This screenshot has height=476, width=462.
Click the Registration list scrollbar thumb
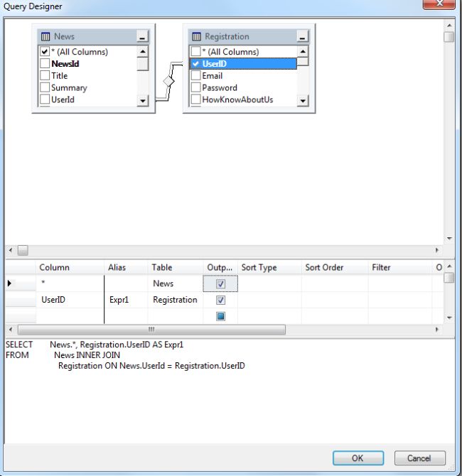pyautogui.click(x=303, y=62)
